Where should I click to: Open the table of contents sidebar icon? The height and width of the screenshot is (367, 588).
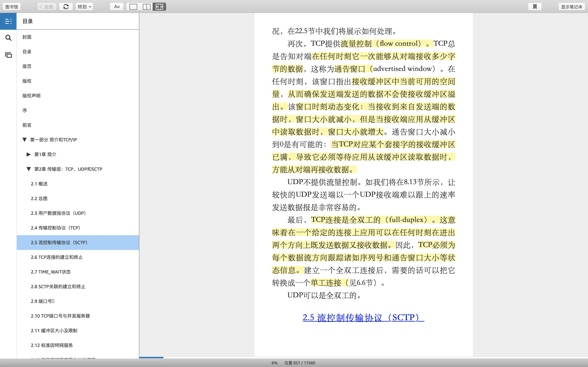point(8,21)
